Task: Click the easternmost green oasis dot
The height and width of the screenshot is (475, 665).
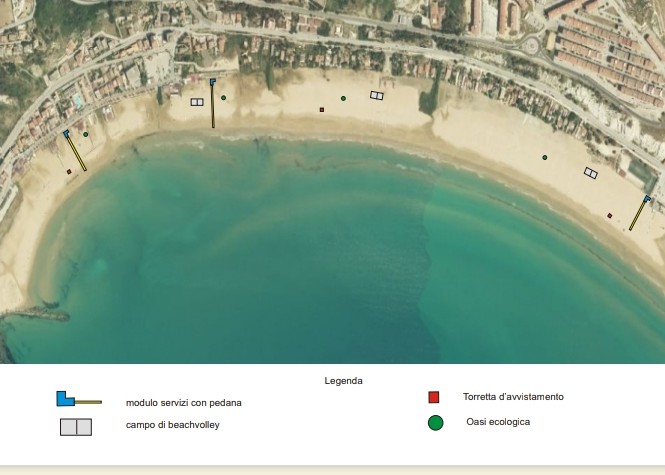Action: coord(545,157)
